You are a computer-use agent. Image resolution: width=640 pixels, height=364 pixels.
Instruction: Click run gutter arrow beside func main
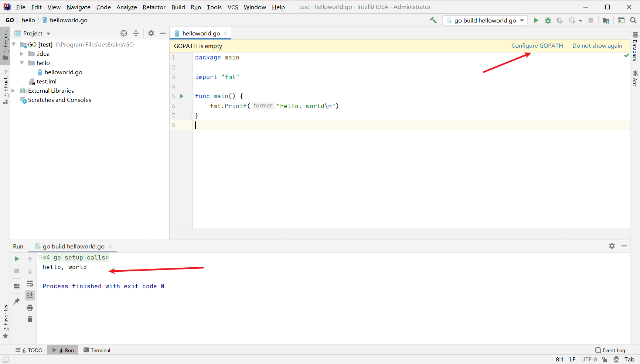pyautogui.click(x=181, y=96)
